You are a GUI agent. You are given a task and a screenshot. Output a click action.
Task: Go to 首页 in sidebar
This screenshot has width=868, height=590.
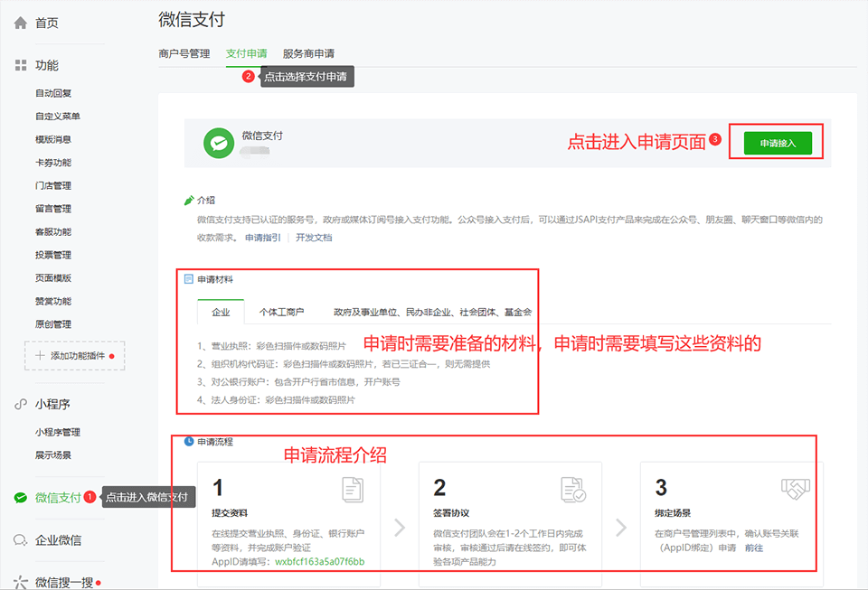[47, 23]
